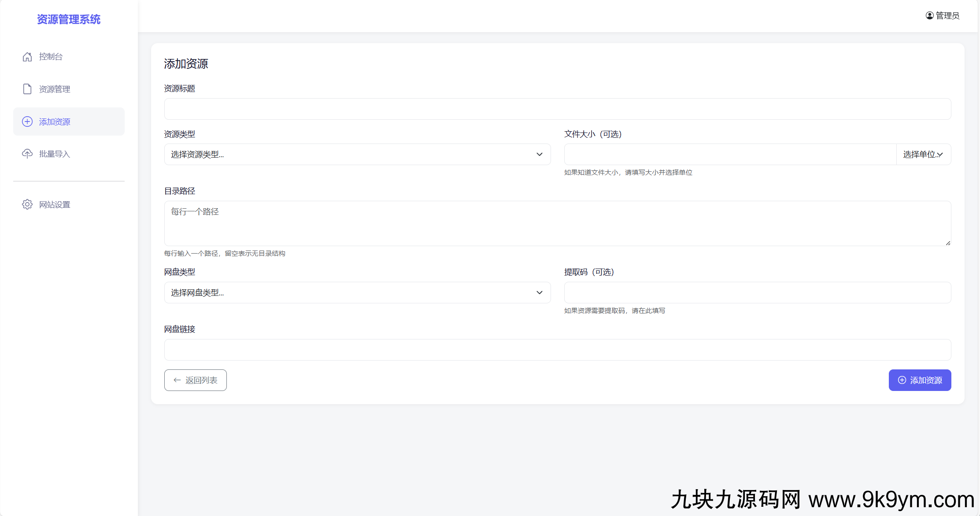
Task: Expand the 选择单位 unit dropdown
Action: pos(923,155)
